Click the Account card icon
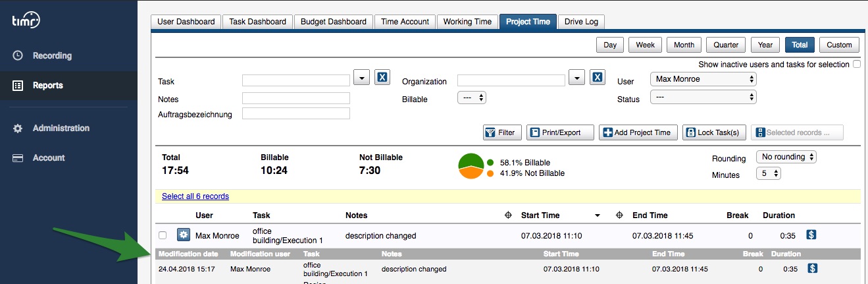The width and height of the screenshot is (868, 284). click(x=18, y=158)
